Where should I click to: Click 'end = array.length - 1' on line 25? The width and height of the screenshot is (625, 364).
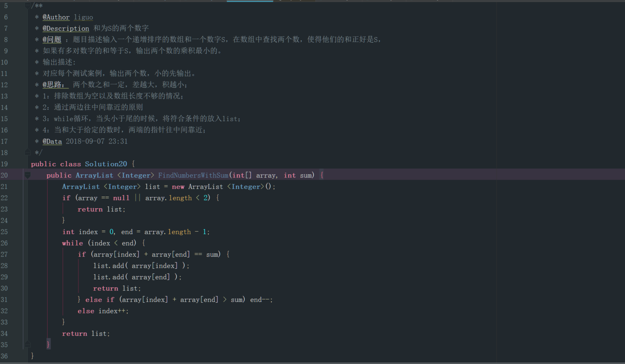pyautogui.click(x=164, y=232)
